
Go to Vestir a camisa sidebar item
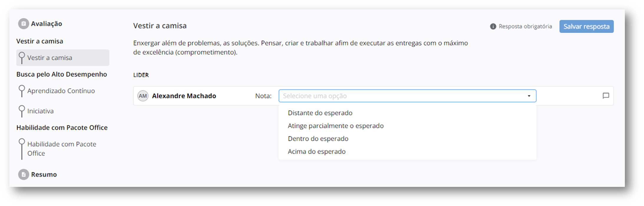coord(50,58)
